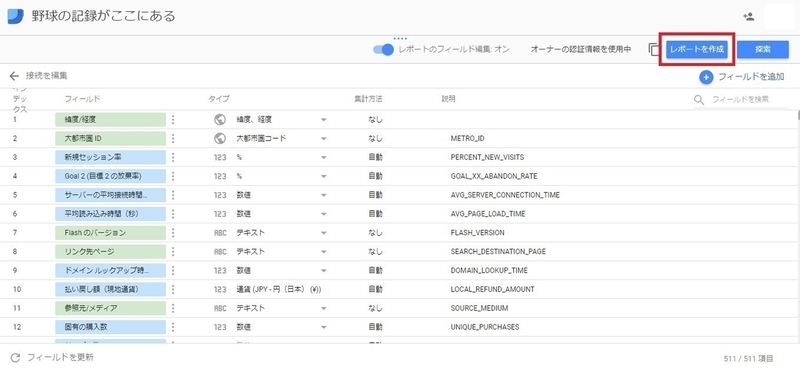
Task: Click the PERCENT_NEW_VISITS description
Action: [x=487, y=157]
